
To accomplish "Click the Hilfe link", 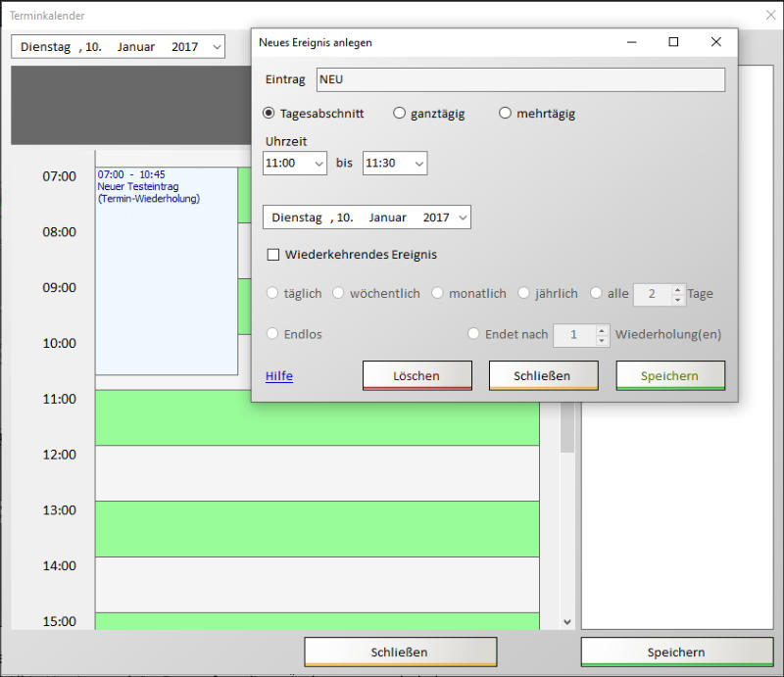I will [279, 376].
